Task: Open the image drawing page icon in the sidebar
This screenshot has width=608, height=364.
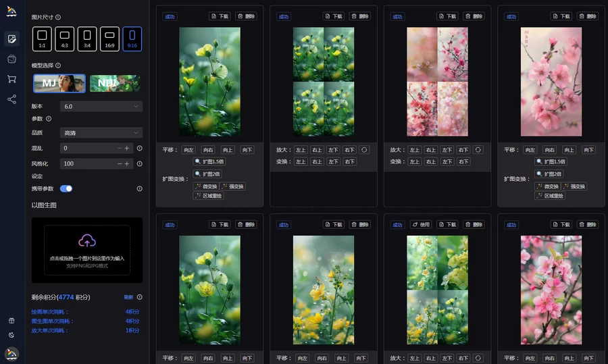Action: tap(11, 39)
